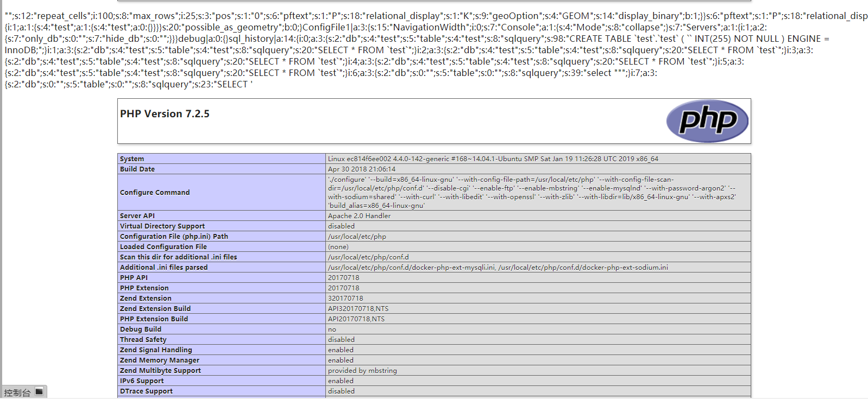868x399 pixels.
Task: Select the API20170718,NTS value
Action: pos(356,319)
